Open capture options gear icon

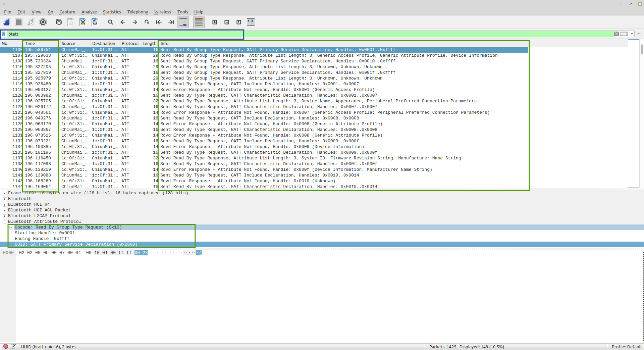(x=43, y=22)
